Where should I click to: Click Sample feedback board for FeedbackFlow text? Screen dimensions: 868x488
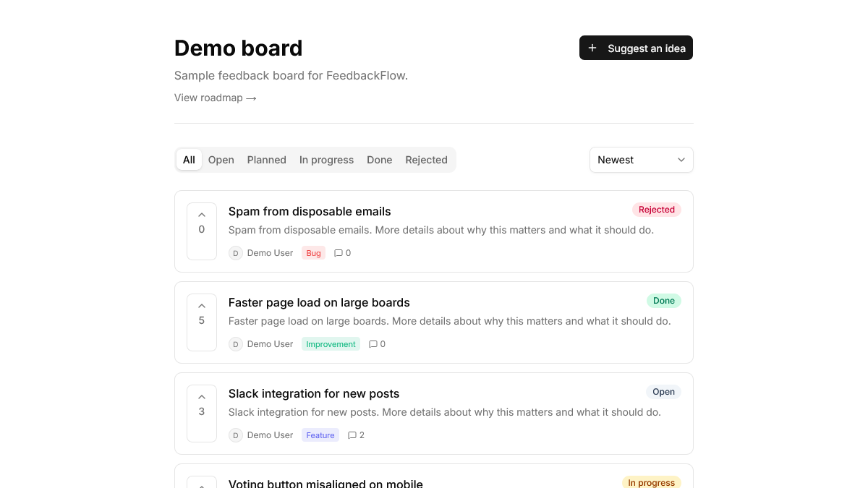click(x=292, y=75)
